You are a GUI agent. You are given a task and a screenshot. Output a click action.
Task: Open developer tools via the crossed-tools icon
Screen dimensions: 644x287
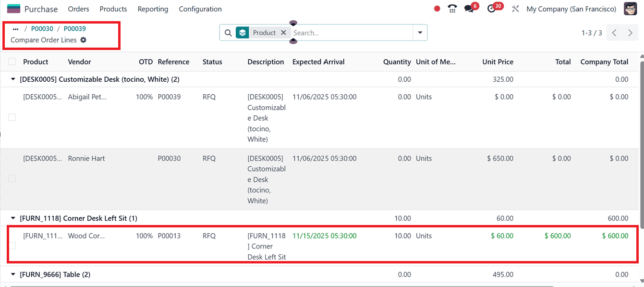tap(515, 8)
